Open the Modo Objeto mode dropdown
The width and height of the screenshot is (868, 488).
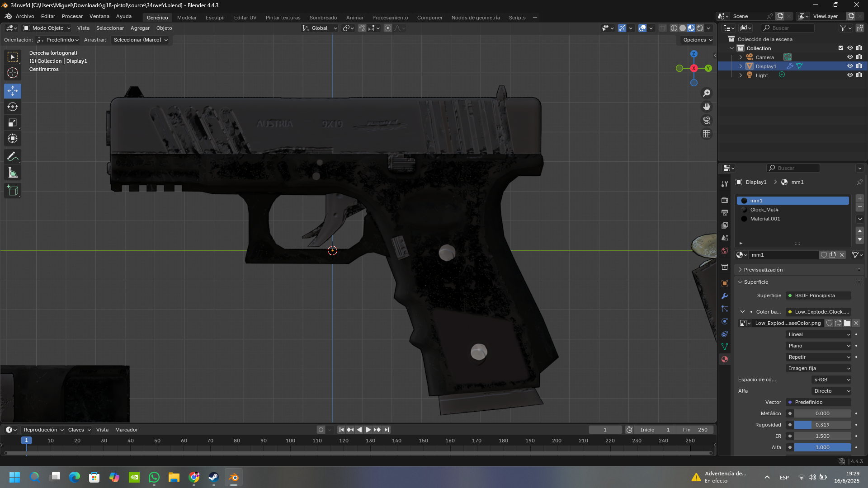pyautogui.click(x=47, y=28)
